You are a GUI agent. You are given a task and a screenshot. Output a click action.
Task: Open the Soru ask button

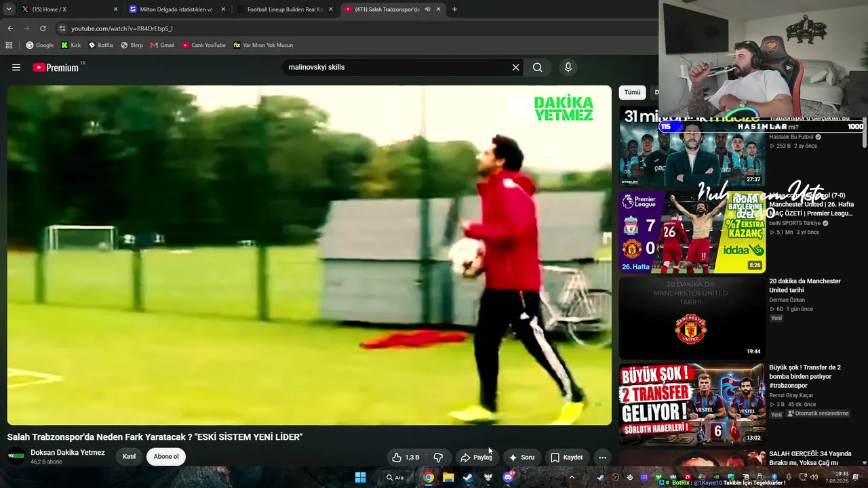521,457
